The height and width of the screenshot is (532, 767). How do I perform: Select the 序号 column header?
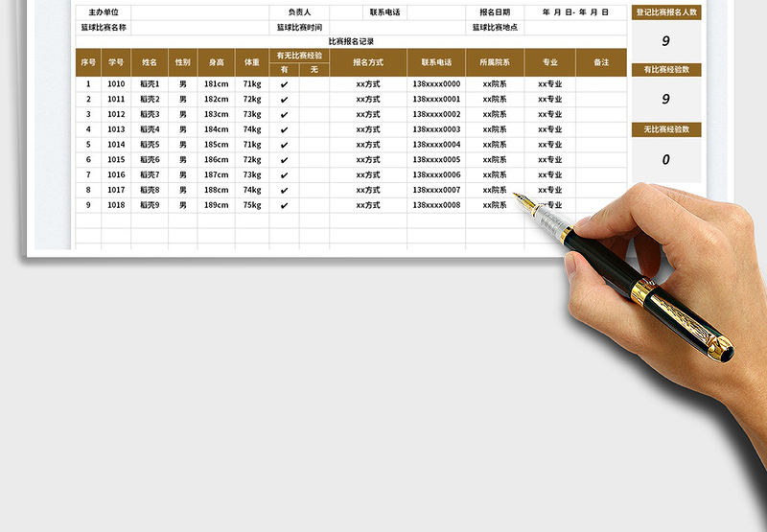click(88, 62)
